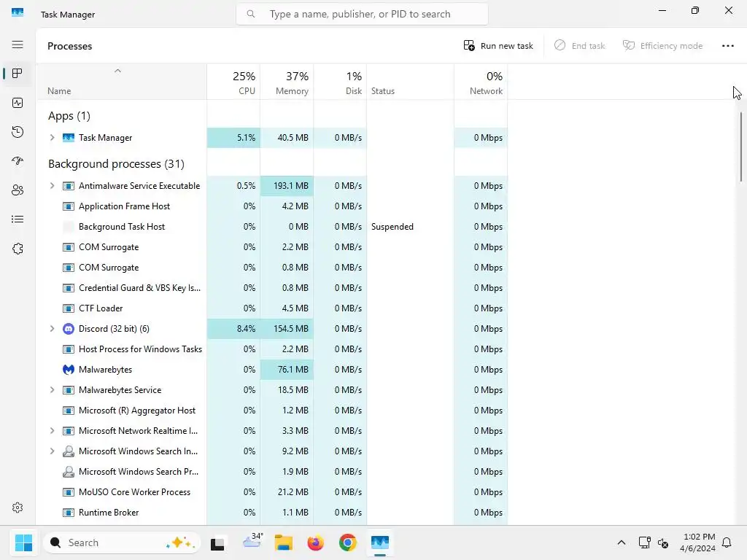747x560 pixels.
Task: Open the Users page from sidebar
Action: click(x=18, y=190)
